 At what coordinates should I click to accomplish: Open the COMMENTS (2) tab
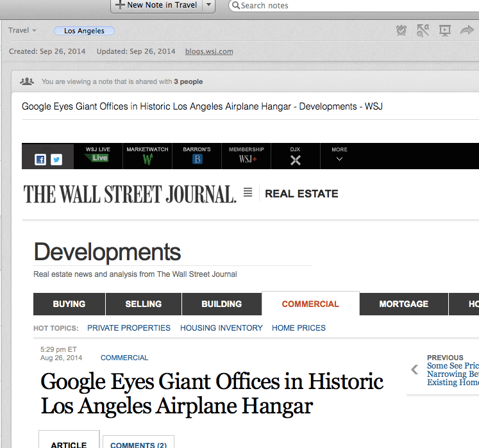point(138,444)
